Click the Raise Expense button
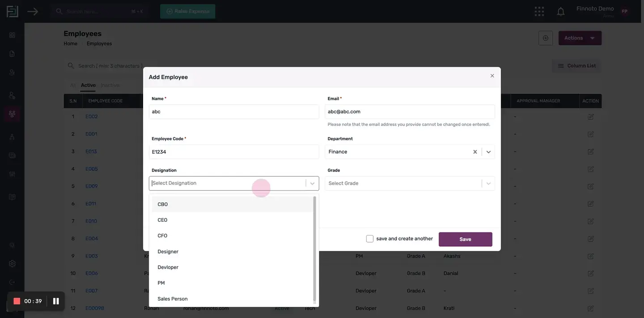The image size is (644, 318). click(188, 11)
